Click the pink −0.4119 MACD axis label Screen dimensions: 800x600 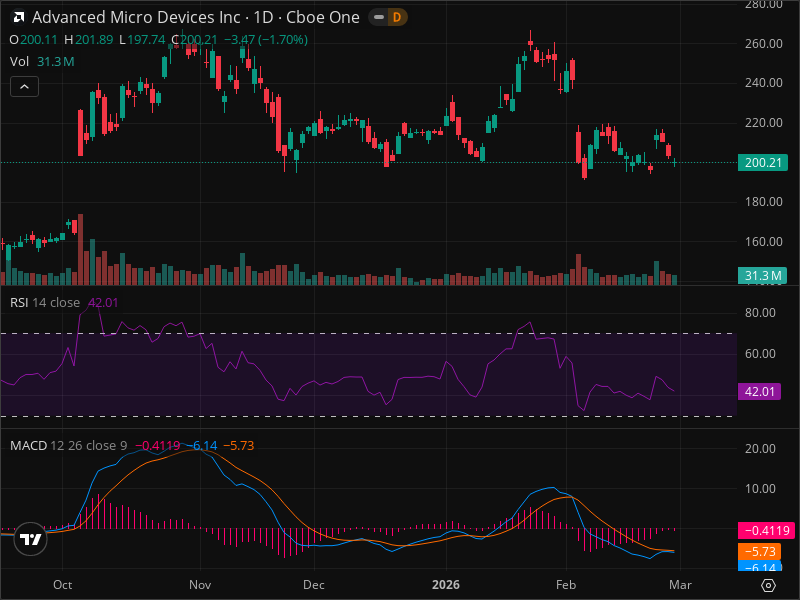(766, 531)
